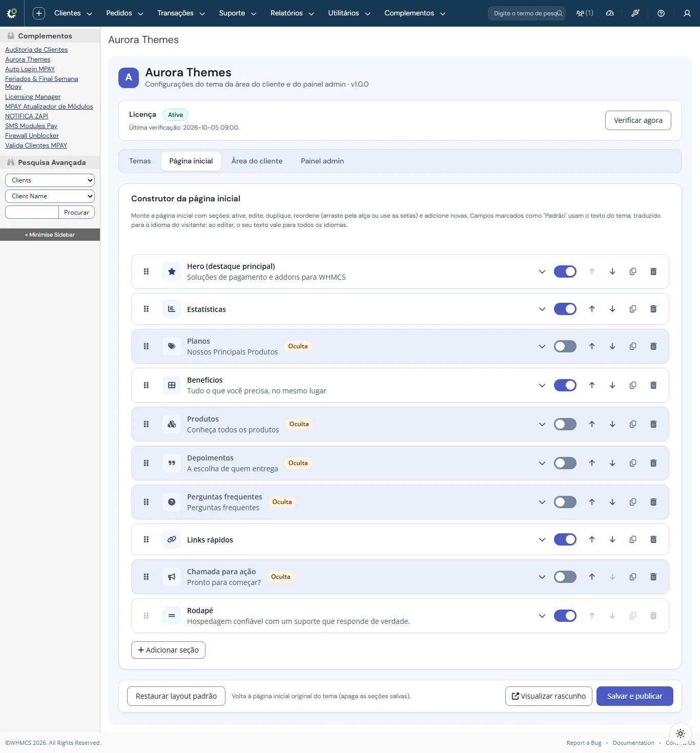Click the advanced search text box
The image size is (700, 753).
coord(32,212)
